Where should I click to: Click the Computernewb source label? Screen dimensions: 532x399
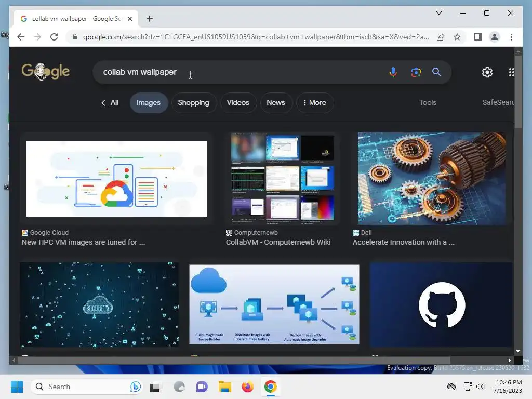click(x=256, y=233)
